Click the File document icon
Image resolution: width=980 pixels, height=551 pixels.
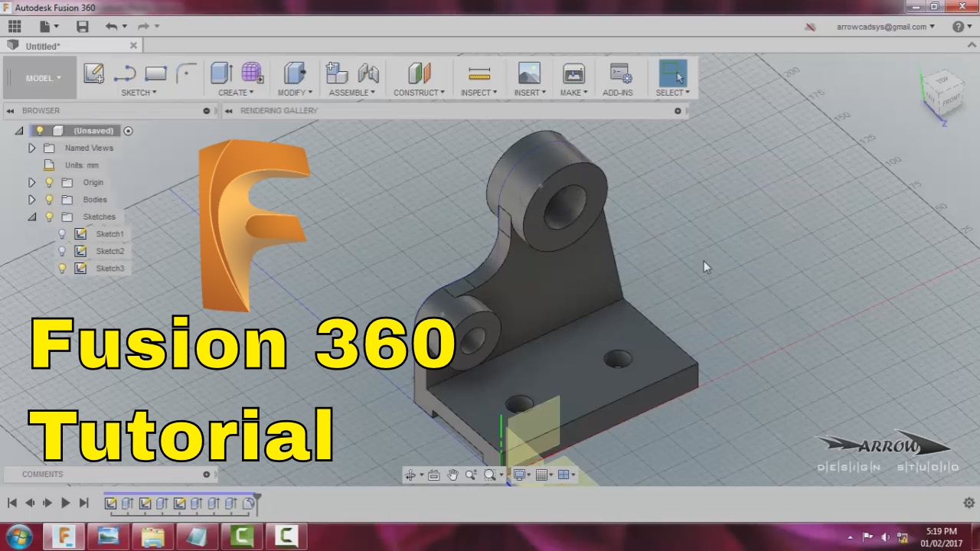[x=44, y=27]
